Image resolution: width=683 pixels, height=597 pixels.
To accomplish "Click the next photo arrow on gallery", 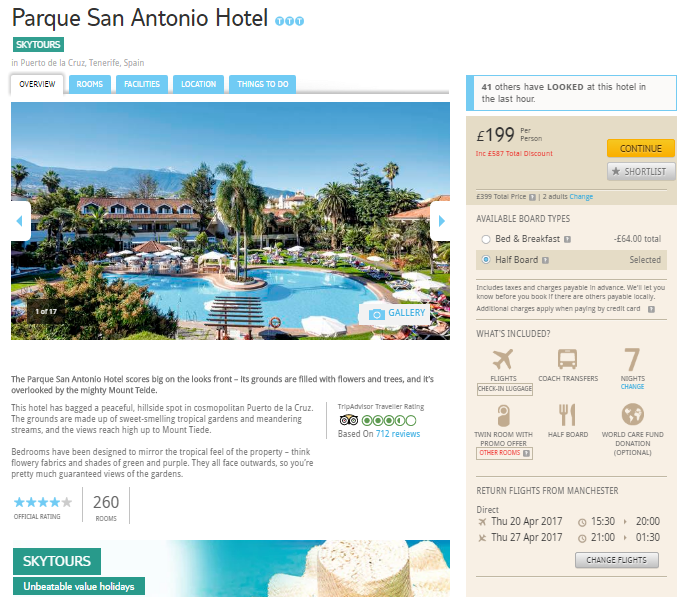I will 441,221.
